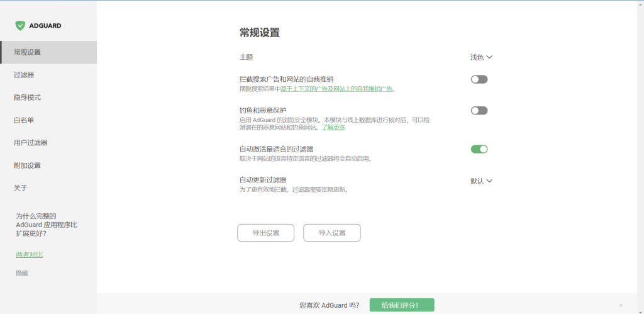Select 常规设置 in the sidebar
The image size is (644, 314).
pyautogui.click(x=48, y=52)
